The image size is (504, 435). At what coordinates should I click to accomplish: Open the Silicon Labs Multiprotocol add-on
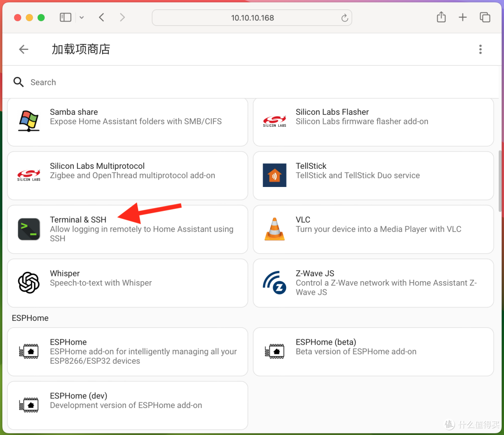(x=127, y=176)
